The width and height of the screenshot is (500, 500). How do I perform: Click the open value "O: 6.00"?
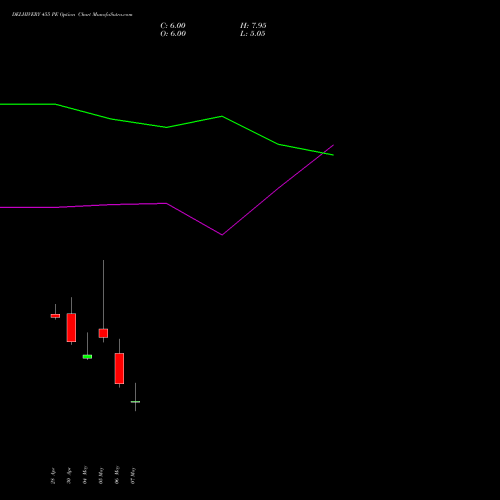tap(173, 34)
